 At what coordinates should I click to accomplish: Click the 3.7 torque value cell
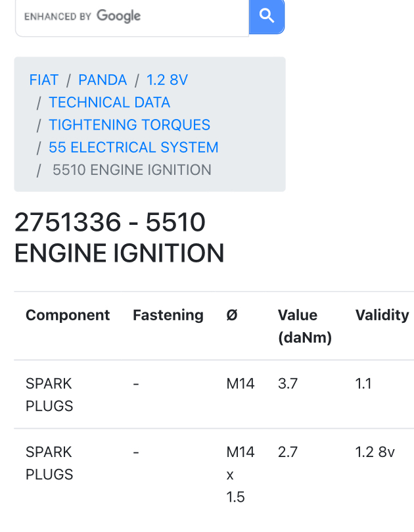(x=288, y=384)
